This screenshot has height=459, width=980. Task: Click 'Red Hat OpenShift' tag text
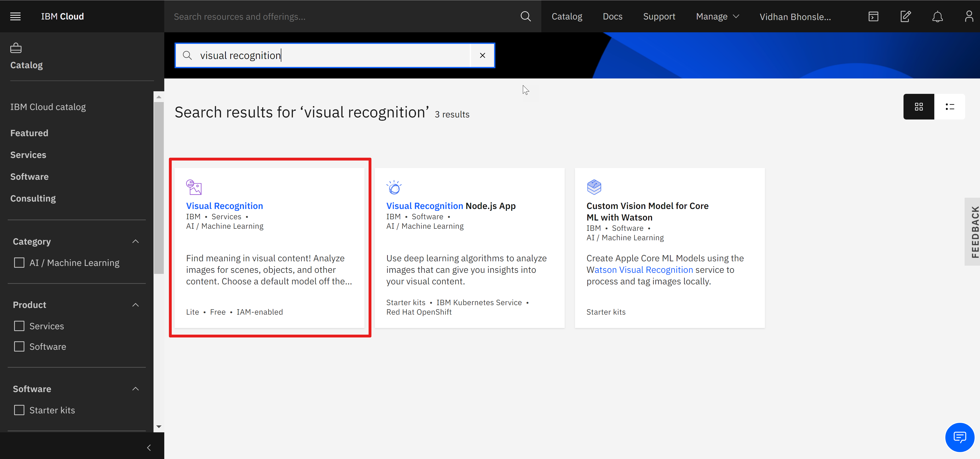pyautogui.click(x=419, y=312)
